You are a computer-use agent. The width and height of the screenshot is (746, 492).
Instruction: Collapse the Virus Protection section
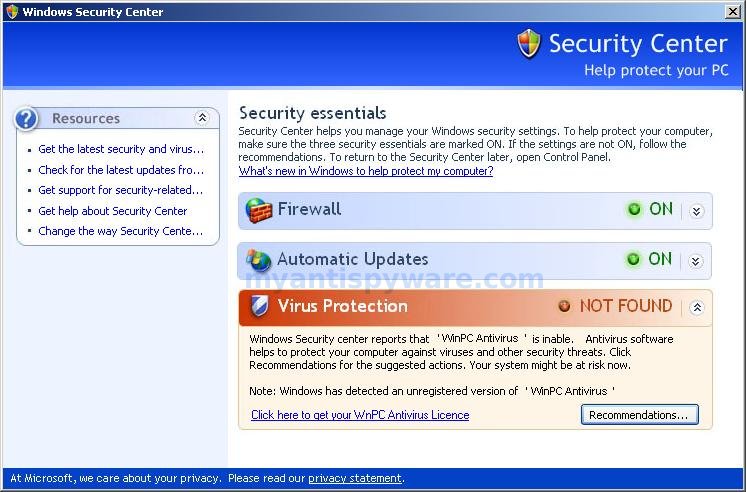697,308
